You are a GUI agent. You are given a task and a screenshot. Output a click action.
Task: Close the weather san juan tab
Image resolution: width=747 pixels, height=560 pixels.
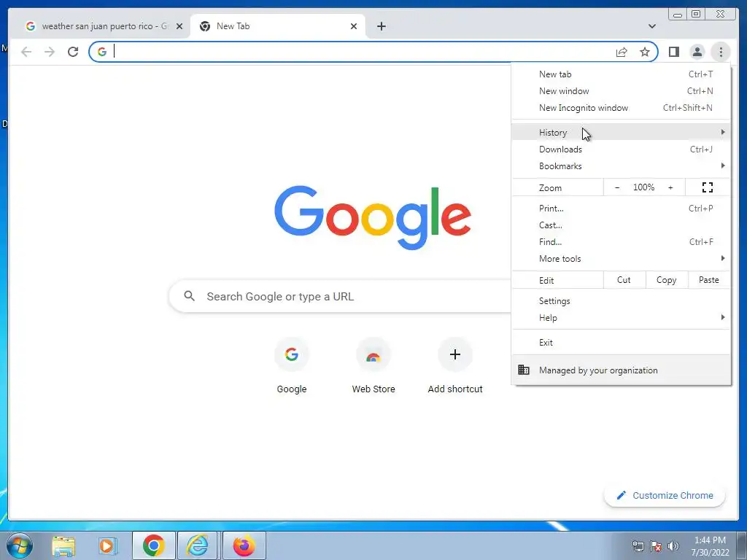tap(179, 26)
